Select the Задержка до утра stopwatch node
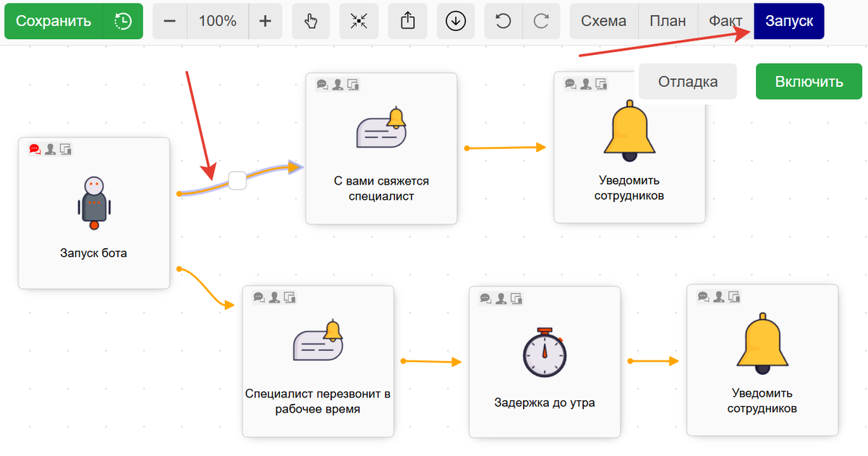The width and height of the screenshot is (868, 456). pos(545,361)
